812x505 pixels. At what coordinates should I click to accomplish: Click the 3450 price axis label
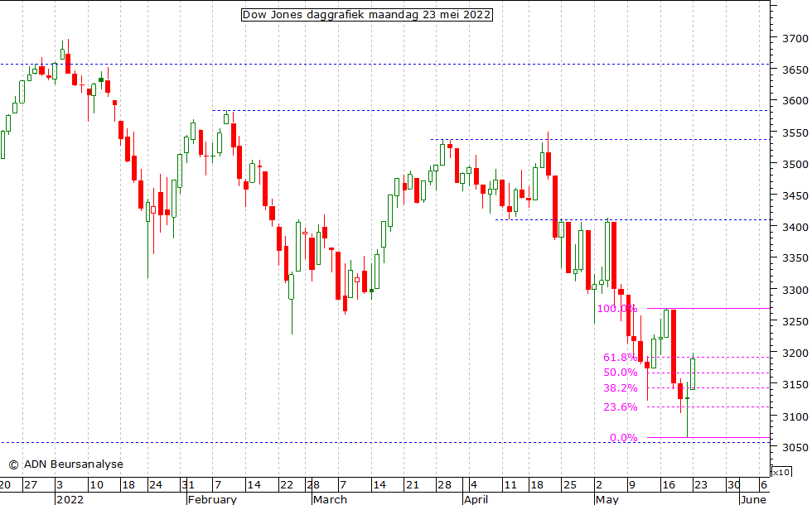pyautogui.click(x=795, y=196)
